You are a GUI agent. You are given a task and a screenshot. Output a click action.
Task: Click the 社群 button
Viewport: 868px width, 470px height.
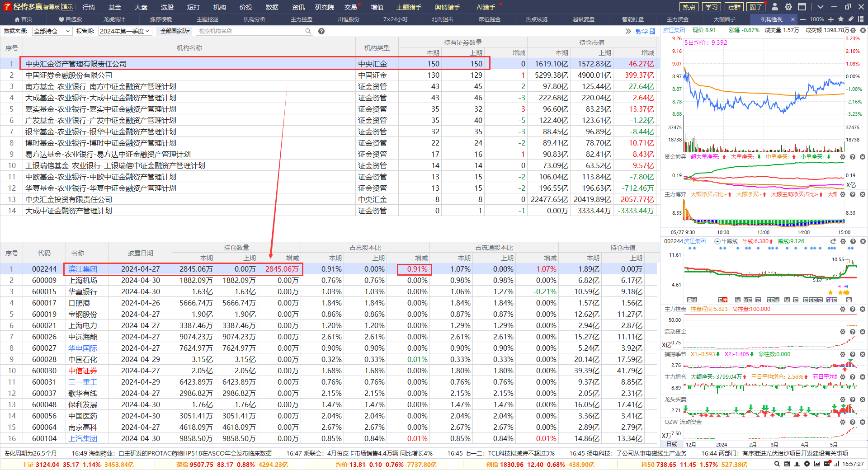click(x=734, y=7)
